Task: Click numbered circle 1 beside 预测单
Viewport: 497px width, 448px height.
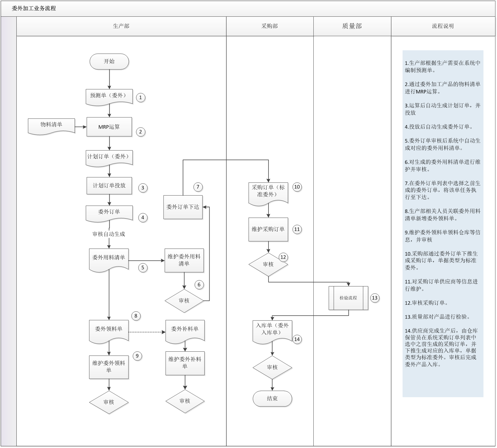Action: (x=140, y=98)
